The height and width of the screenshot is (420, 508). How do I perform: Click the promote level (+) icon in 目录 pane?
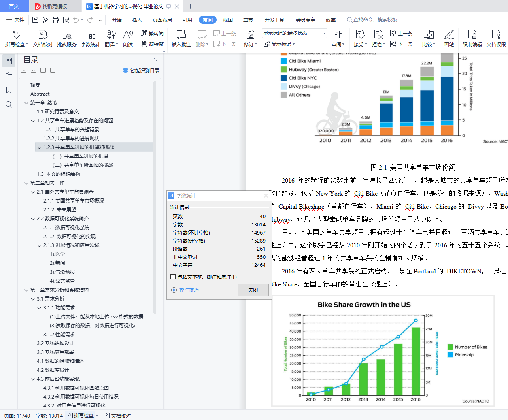tap(43, 70)
